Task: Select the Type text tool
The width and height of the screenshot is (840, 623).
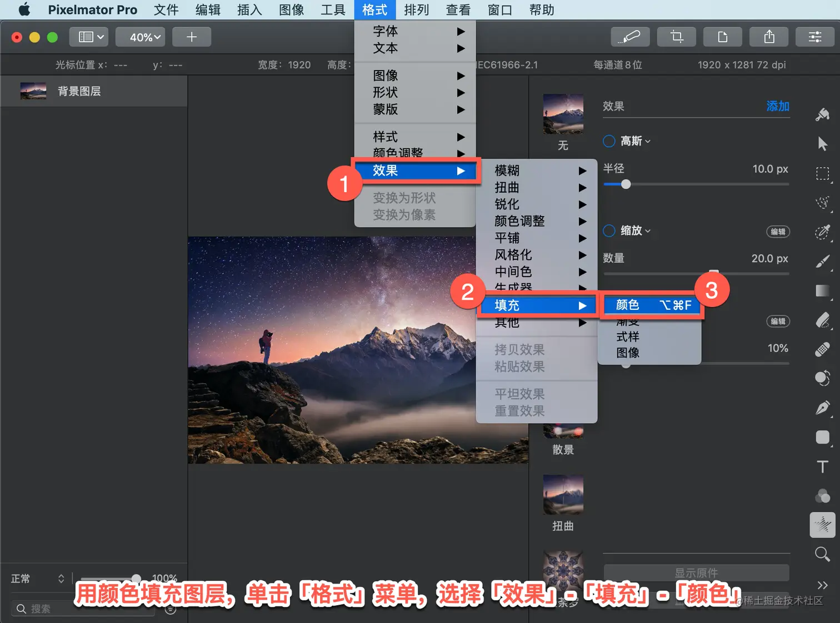Action: (x=822, y=466)
